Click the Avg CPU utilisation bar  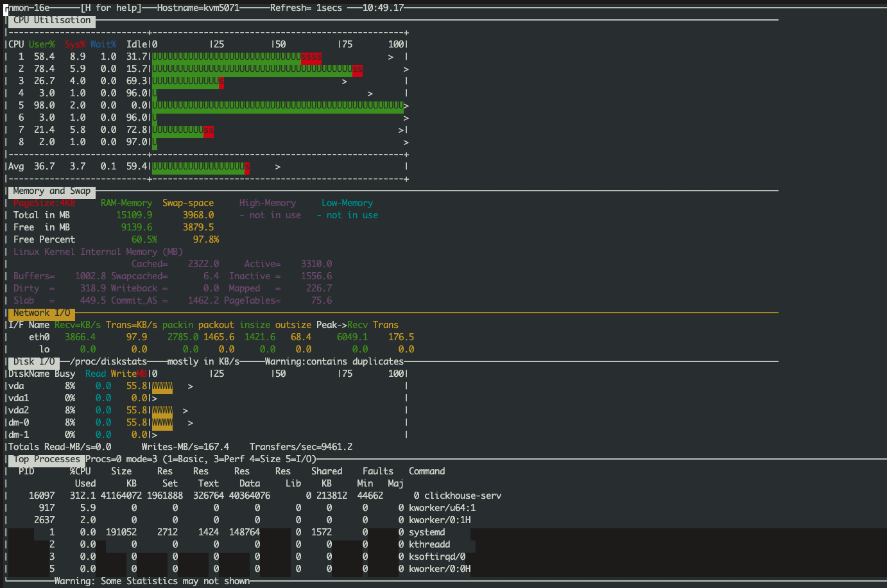point(201,167)
